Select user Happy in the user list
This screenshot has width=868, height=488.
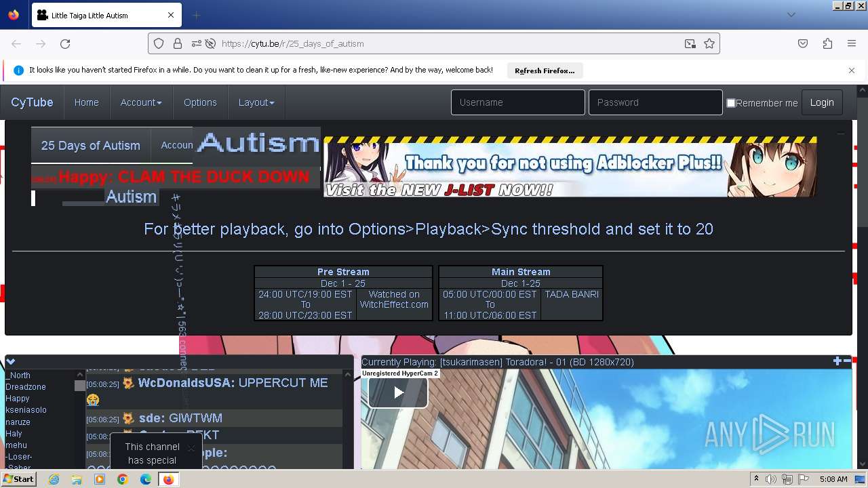pyautogui.click(x=18, y=399)
